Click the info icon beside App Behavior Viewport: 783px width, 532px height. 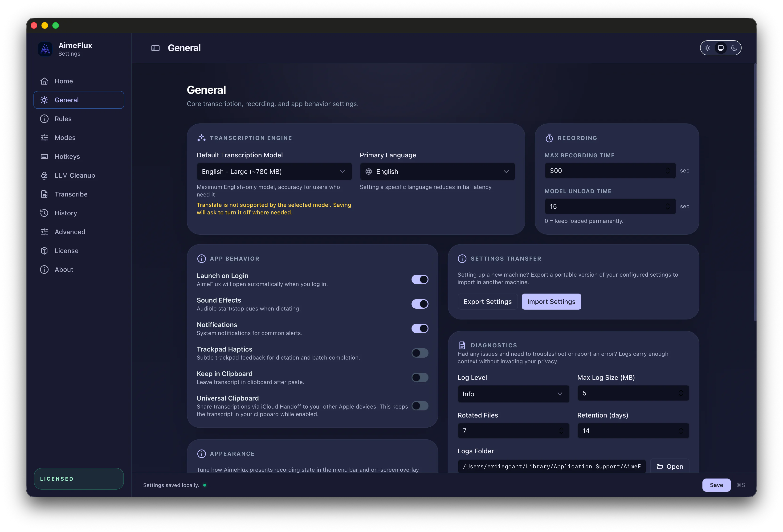[x=201, y=259]
